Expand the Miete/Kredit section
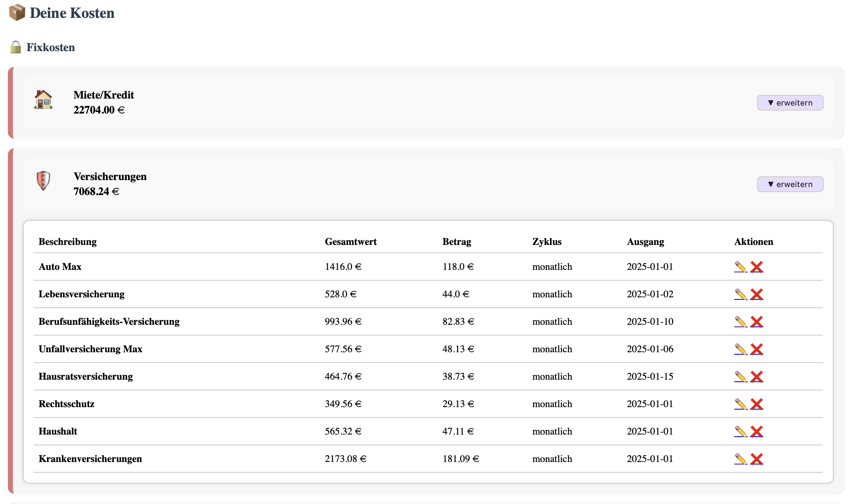Screen dimensions: 854x504 coord(790,103)
